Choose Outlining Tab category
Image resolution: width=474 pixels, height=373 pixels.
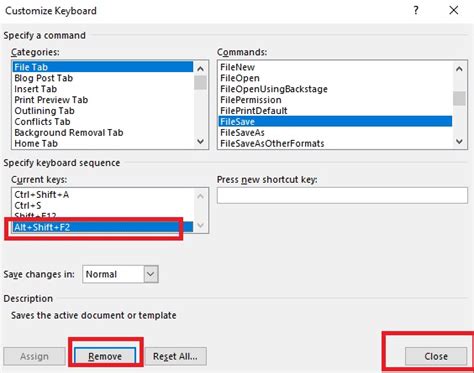pyautogui.click(x=103, y=111)
